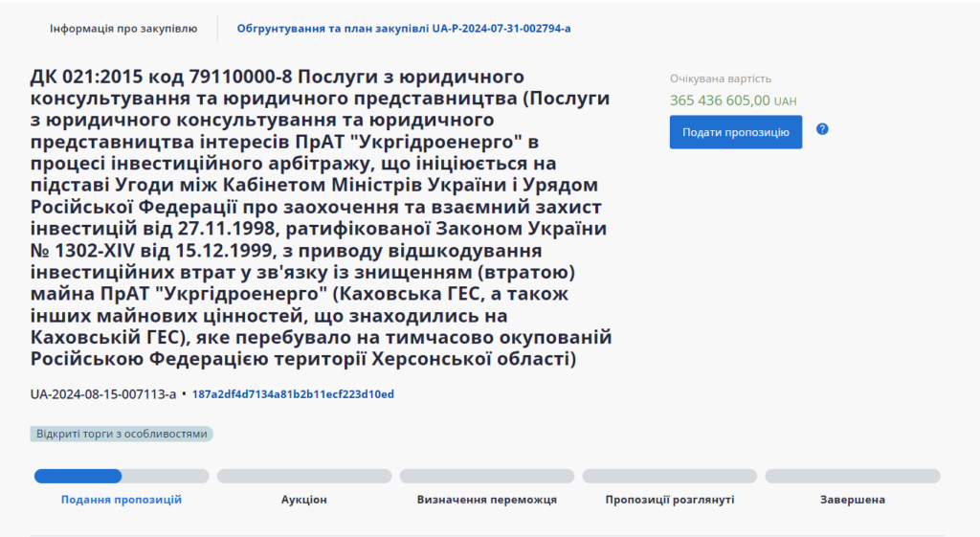
Task: Open 'Обгрунтування та план закупівлі' link
Action: [x=404, y=29]
